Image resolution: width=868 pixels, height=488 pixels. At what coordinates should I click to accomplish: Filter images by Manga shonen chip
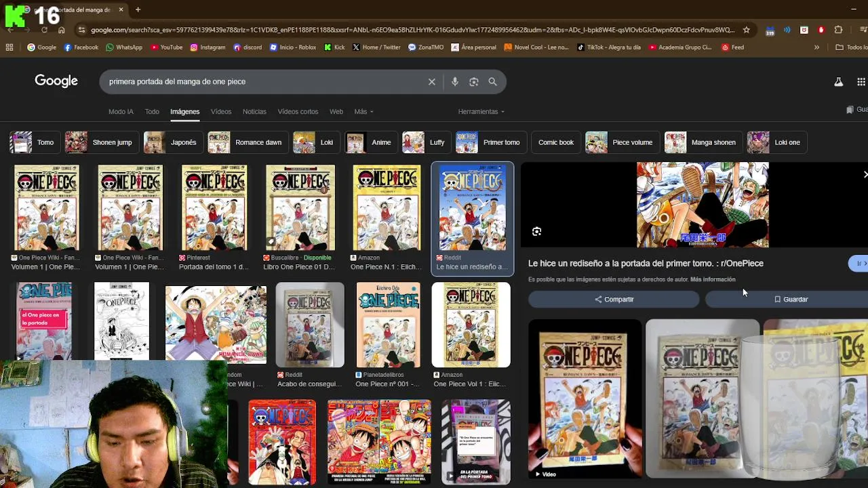click(702, 142)
